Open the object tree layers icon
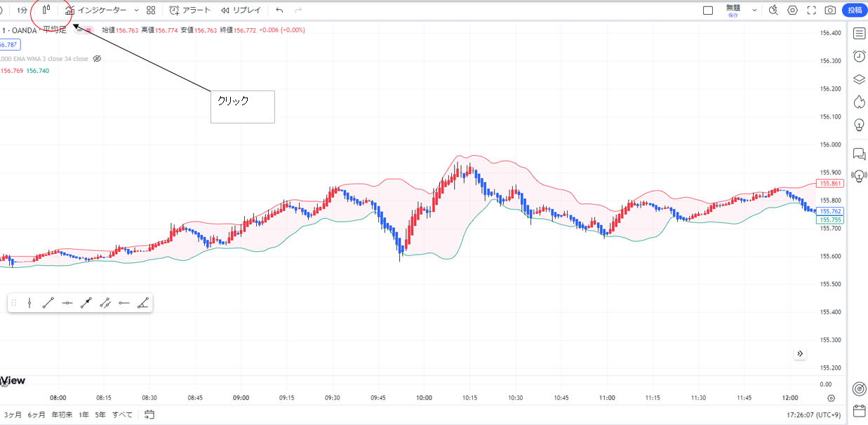The image size is (868, 425). coord(859,79)
